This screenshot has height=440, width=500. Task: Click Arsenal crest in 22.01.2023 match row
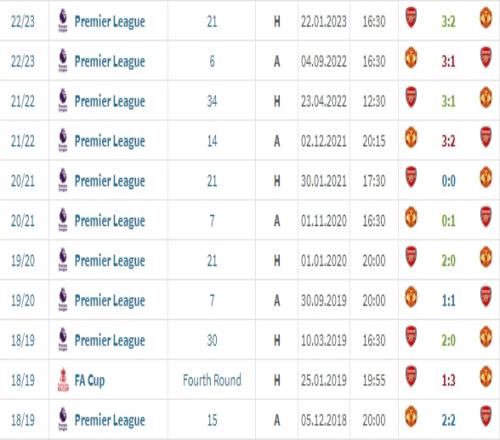click(x=411, y=18)
